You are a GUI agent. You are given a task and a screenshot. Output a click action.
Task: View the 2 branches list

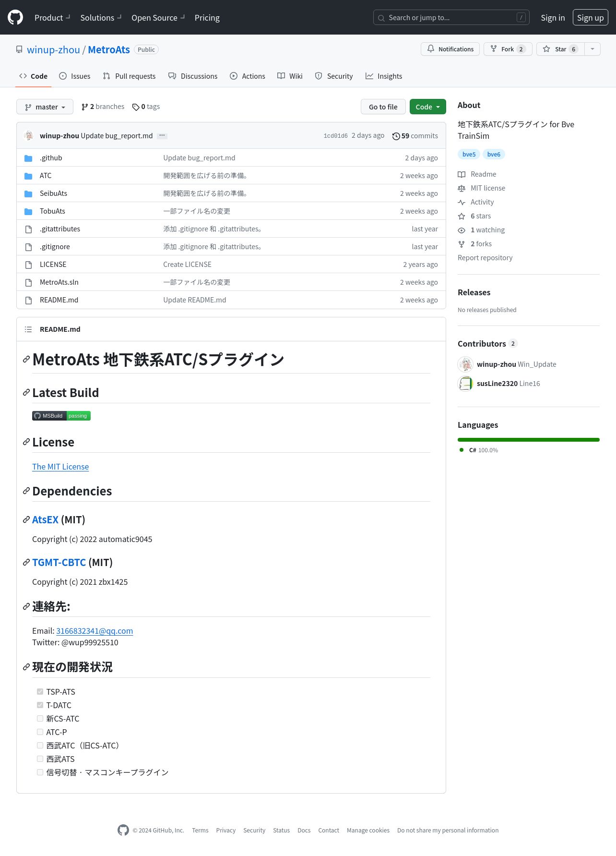click(103, 107)
